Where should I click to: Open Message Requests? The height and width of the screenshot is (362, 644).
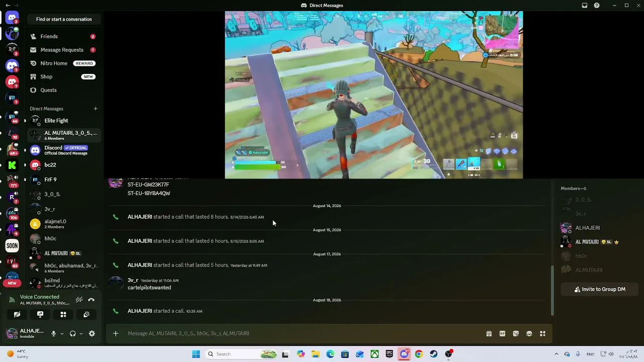coord(63,50)
